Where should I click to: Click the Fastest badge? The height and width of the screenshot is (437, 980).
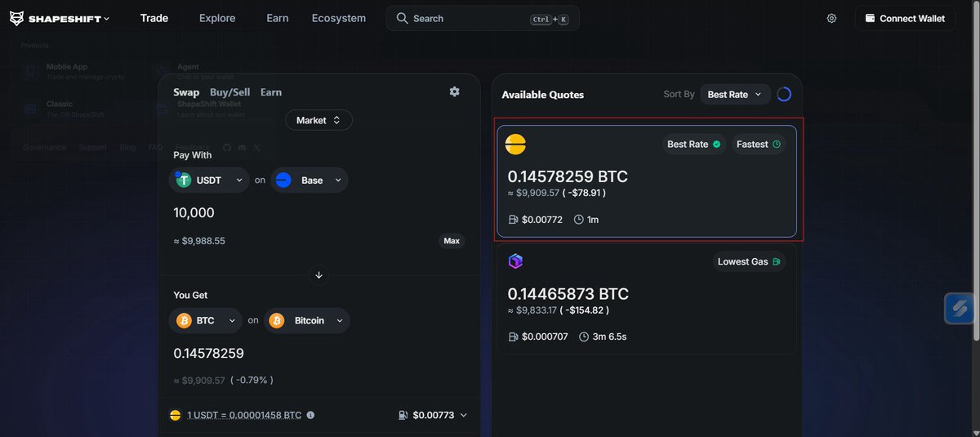759,145
